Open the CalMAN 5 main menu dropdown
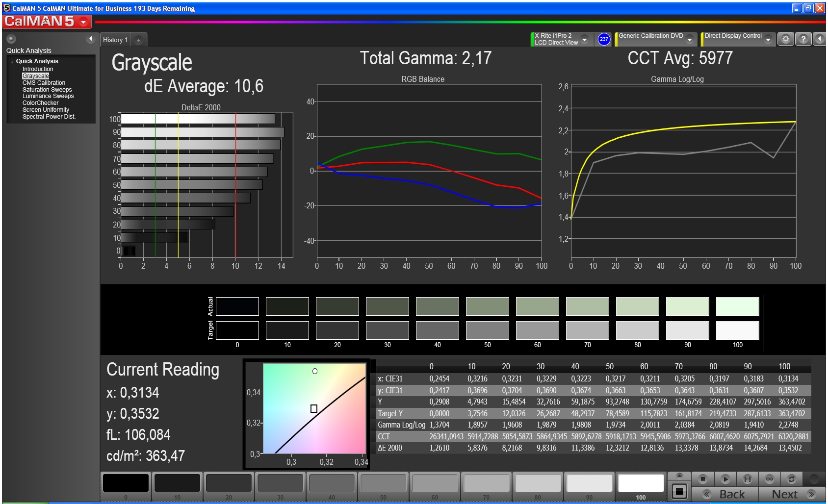 pyautogui.click(x=83, y=22)
